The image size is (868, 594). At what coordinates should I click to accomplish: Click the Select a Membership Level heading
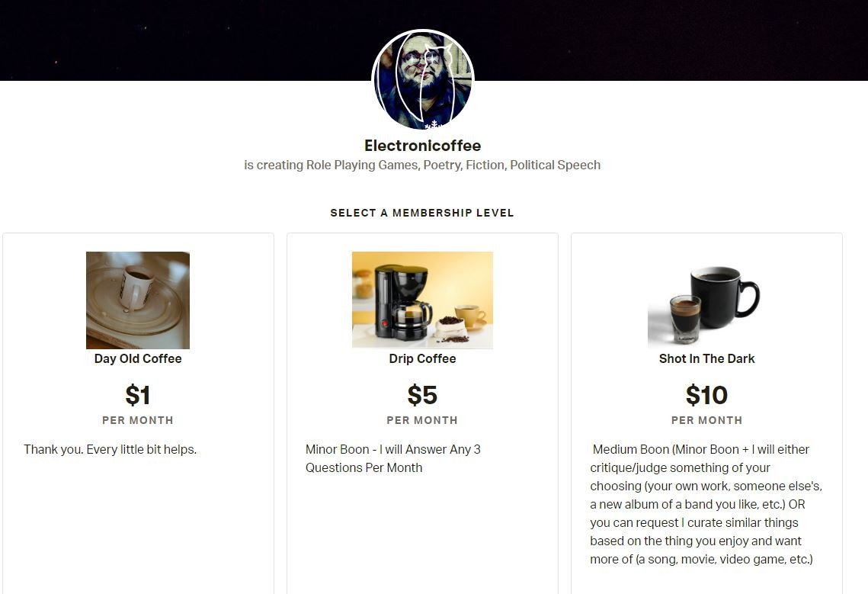(422, 213)
